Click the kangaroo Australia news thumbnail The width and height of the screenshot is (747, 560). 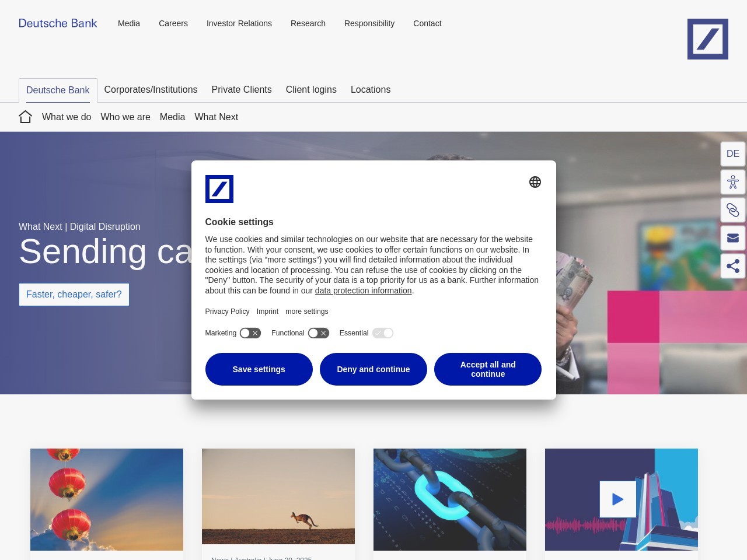coord(278,496)
